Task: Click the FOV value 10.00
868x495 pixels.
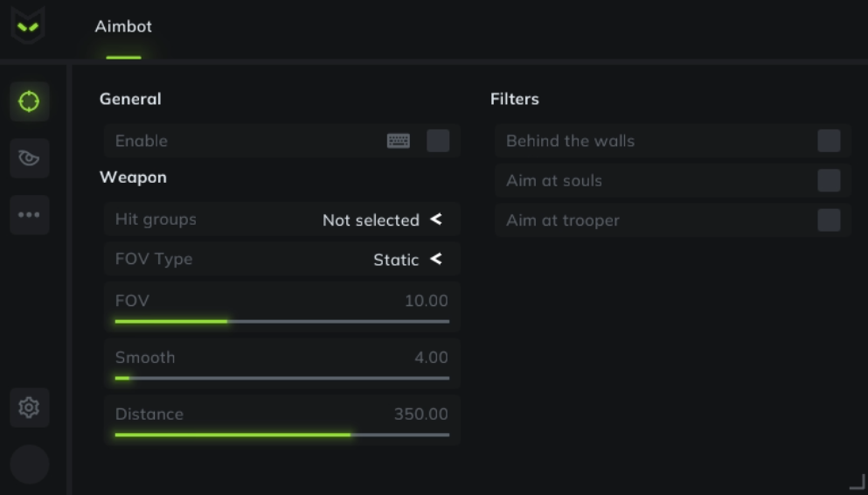Action: (x=426, y=301)
